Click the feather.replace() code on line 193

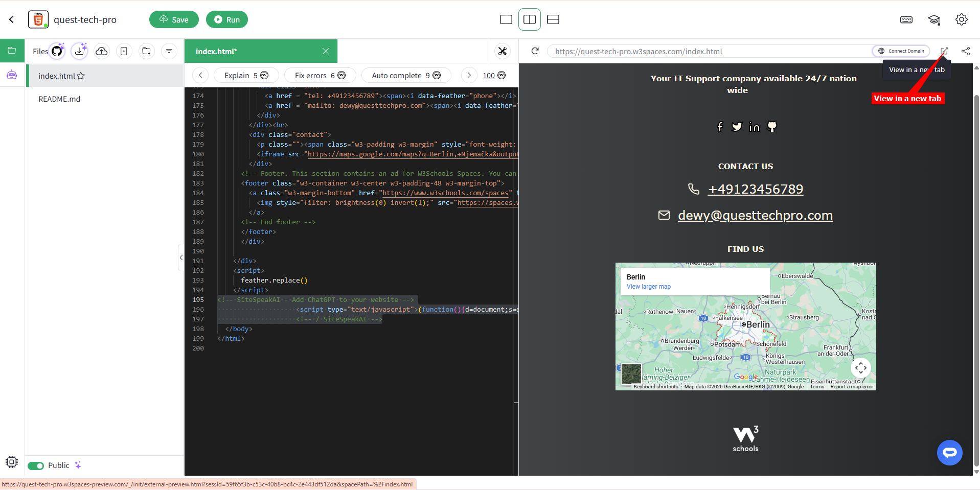[274, 280]
